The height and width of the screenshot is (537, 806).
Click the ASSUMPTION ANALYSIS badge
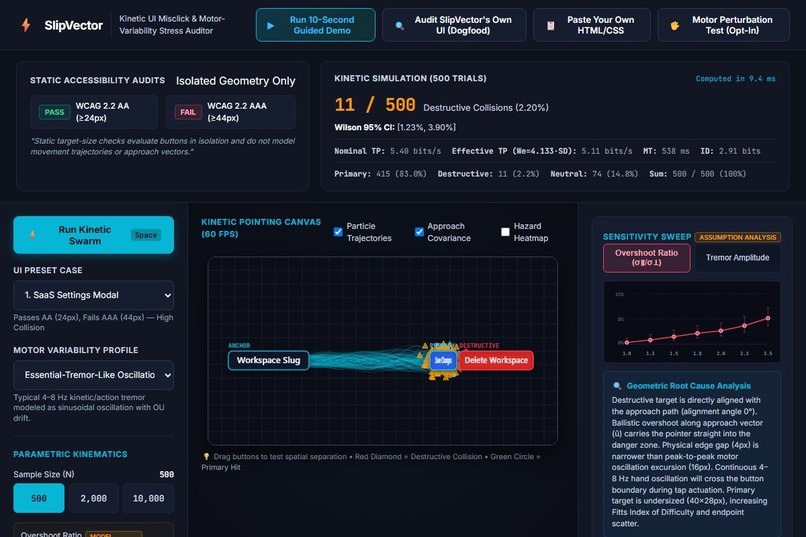738,237
